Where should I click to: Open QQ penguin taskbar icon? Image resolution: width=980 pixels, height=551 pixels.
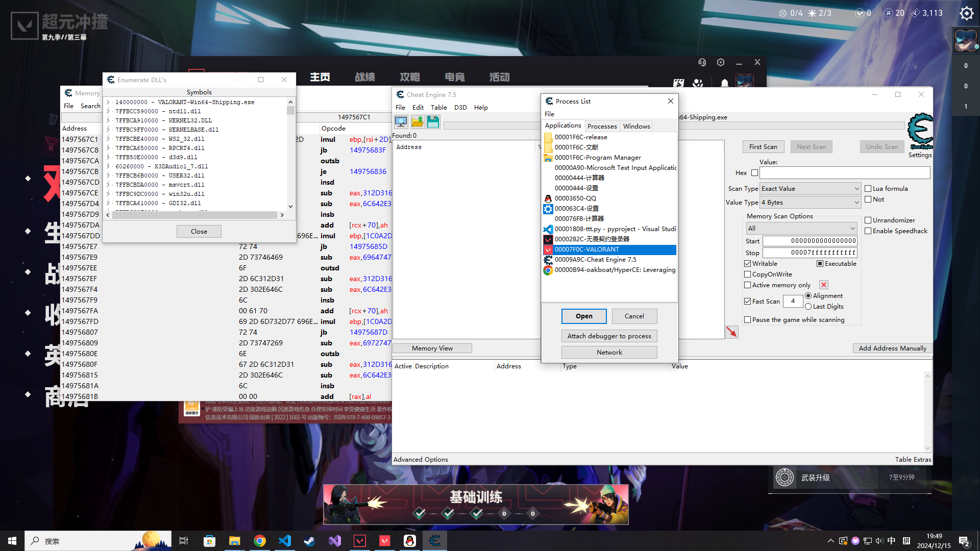tap(410, 541)
